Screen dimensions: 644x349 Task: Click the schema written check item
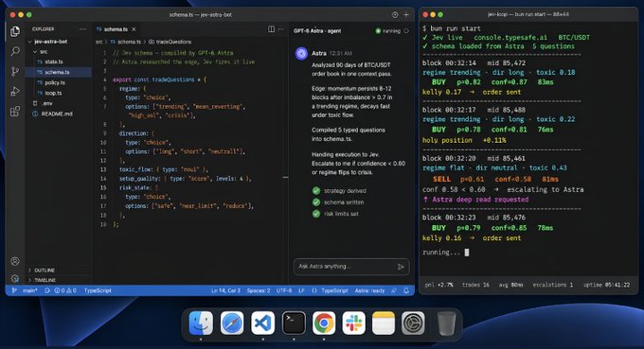(x=338, y=202)
